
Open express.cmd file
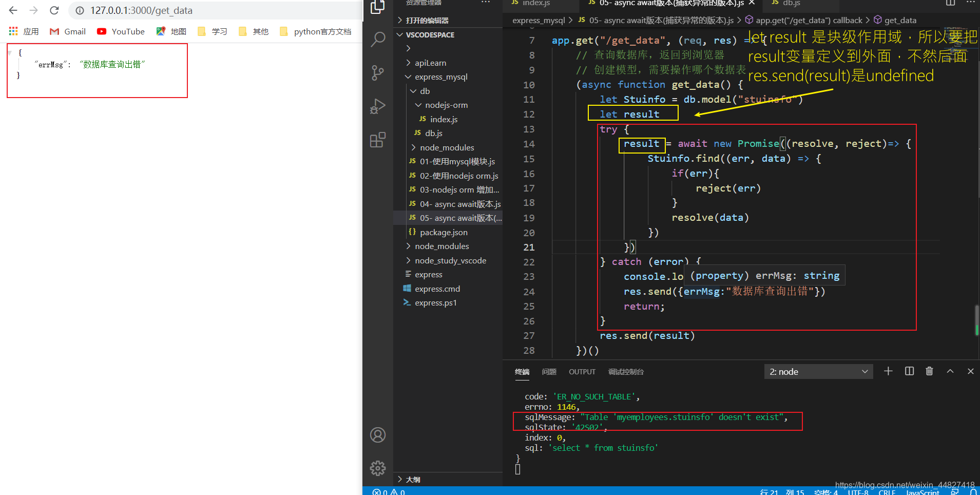448,289
